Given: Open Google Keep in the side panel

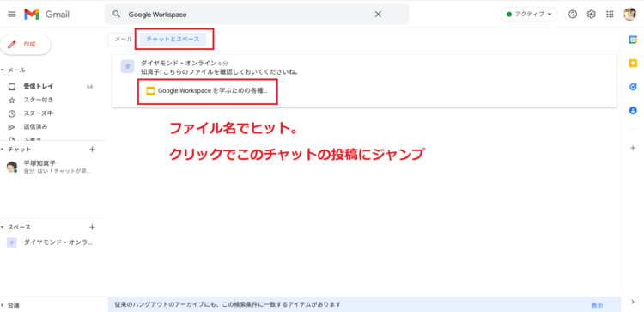Looking at the screenshot, I should coord(633,64).
